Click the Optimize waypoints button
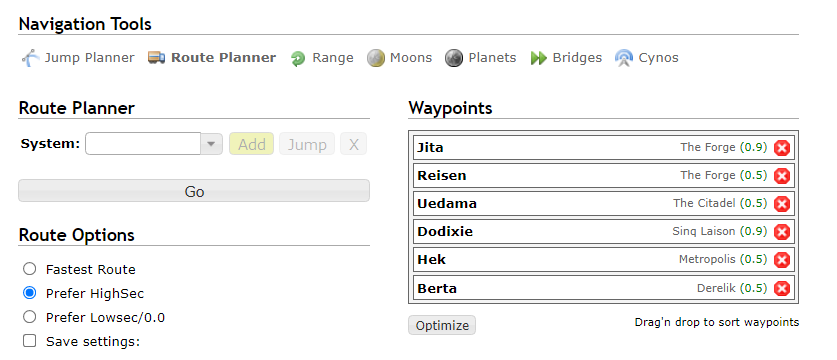 pyautogui.click(x=442, y=325)
